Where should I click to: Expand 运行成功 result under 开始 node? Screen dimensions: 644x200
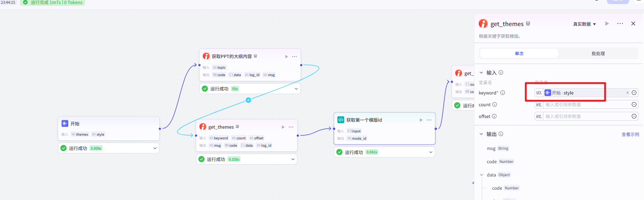155,148
